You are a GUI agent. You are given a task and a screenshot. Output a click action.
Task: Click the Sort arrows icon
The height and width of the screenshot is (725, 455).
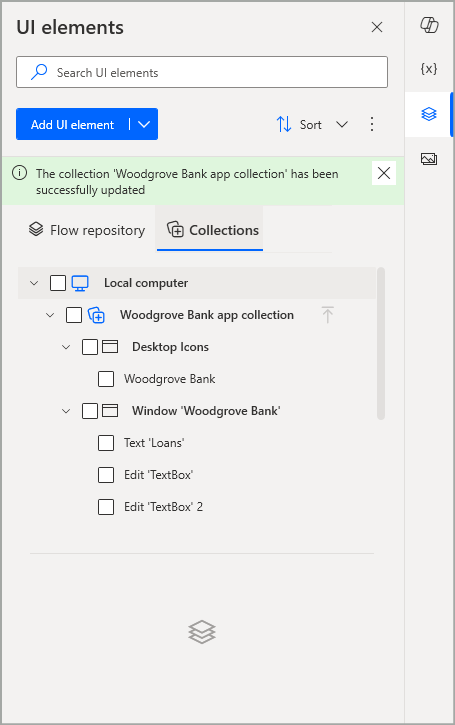click(x=284, y=124)
